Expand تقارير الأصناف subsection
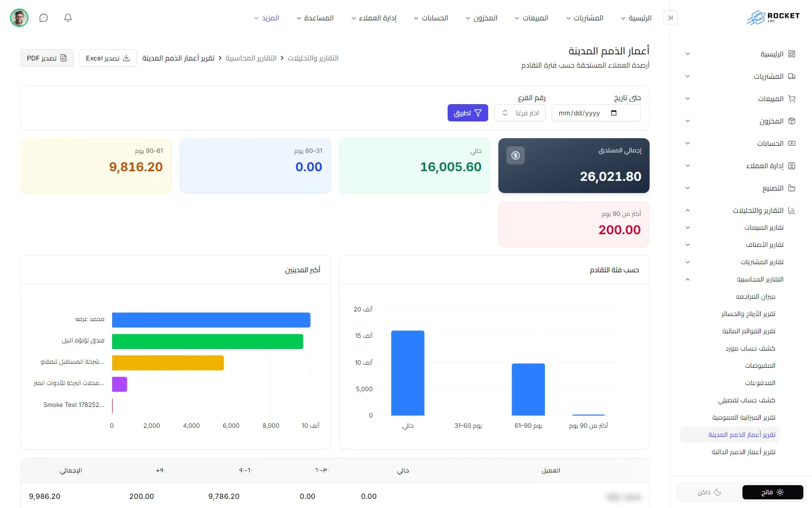Viewport: 812px width, 508px height. pyautogui.click(x=688, y=245)
